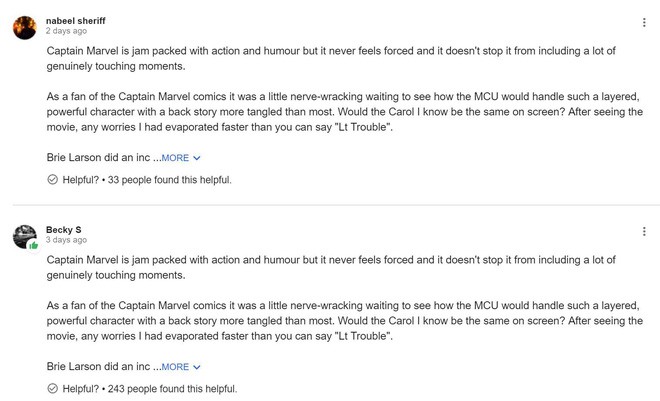Screen dimensions: 660x401
Task: Click '2 days ago' timestamp on first review
Action: pos(67,31)
